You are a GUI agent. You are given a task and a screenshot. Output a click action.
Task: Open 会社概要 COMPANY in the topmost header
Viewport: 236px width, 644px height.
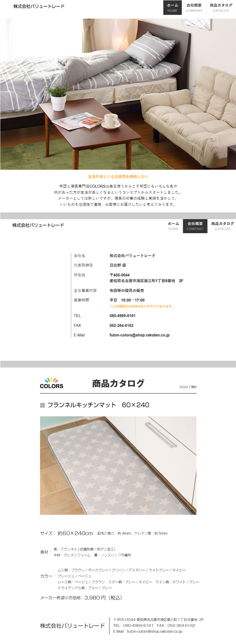pos(194,8)
